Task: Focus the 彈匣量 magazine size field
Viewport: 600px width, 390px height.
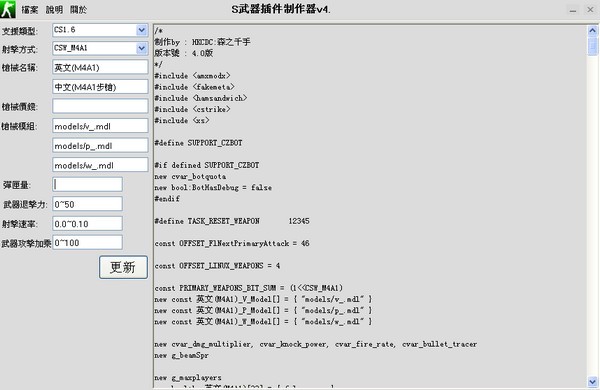Action: pyautogui.click(x=88, y=184)
